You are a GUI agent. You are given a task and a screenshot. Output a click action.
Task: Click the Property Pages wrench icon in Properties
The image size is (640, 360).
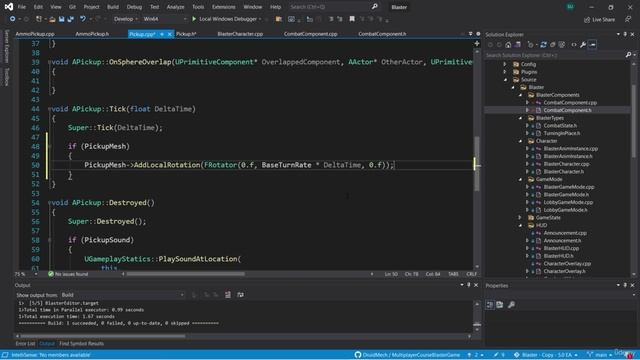(x=511, y=304)
